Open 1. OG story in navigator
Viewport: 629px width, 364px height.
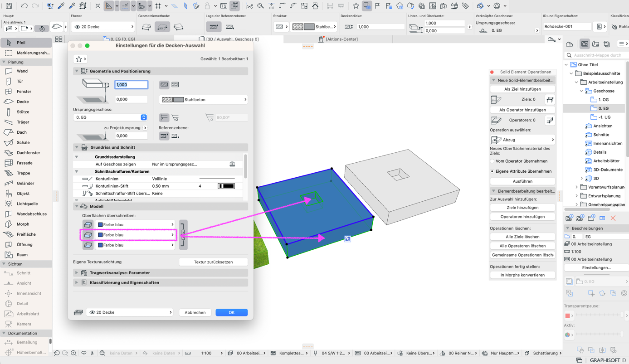pos(603,100)
